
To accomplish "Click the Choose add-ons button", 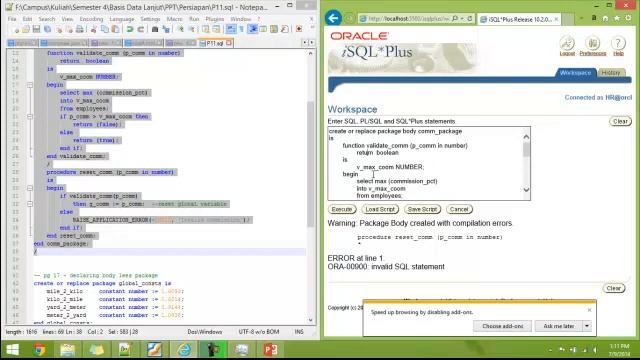I will [x=502, y=326].
